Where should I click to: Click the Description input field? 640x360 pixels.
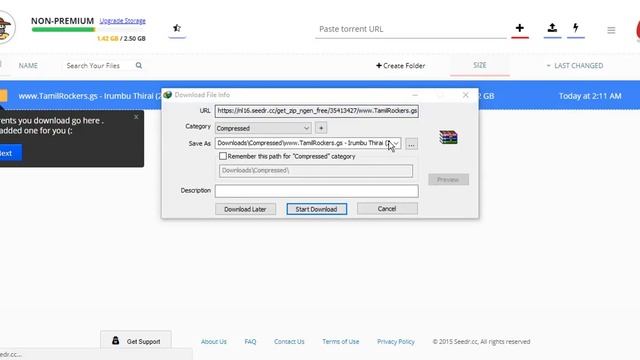click(x=317, y=191)
